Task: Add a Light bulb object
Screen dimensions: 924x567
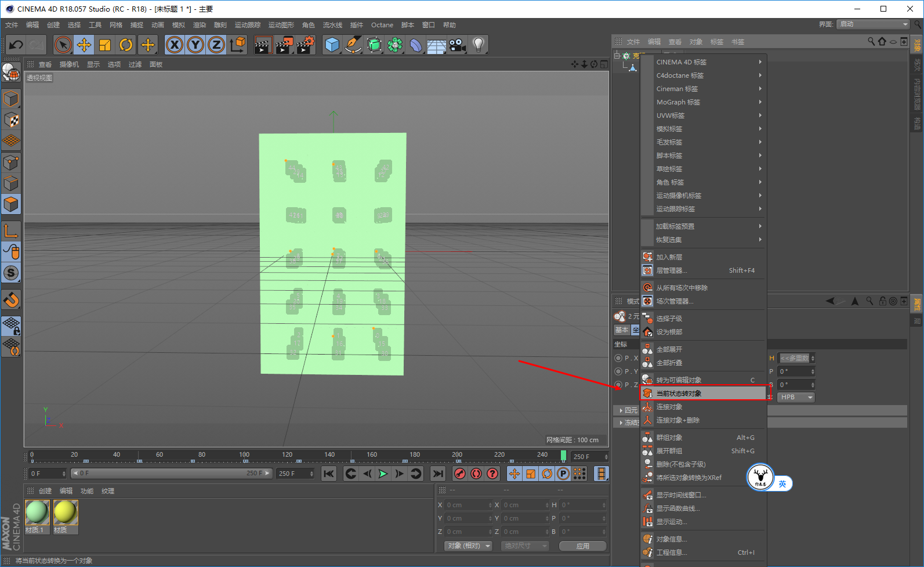Action: (479, 45)
